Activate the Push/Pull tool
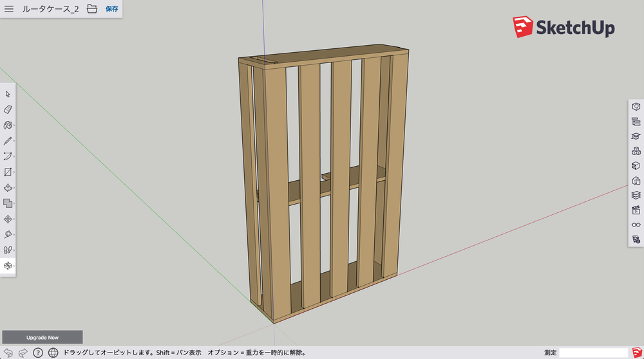The image size is (644, 359). point(7,187)
